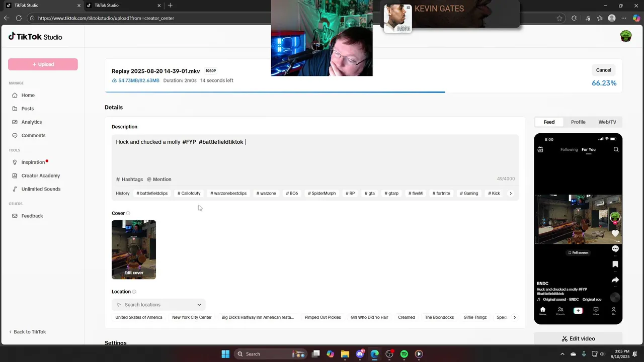Open File Explorer from the taskbar

pos(345,354)
